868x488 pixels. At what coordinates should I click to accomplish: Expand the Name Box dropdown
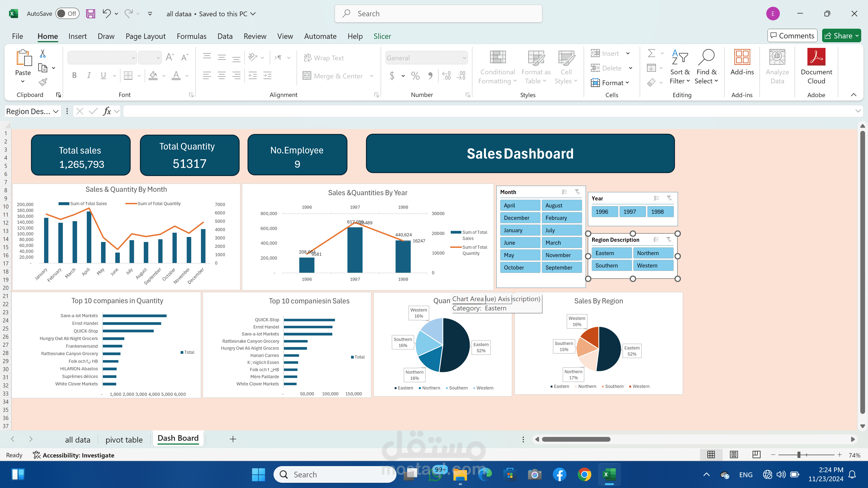pyautogui.click(x=56, y=111)
